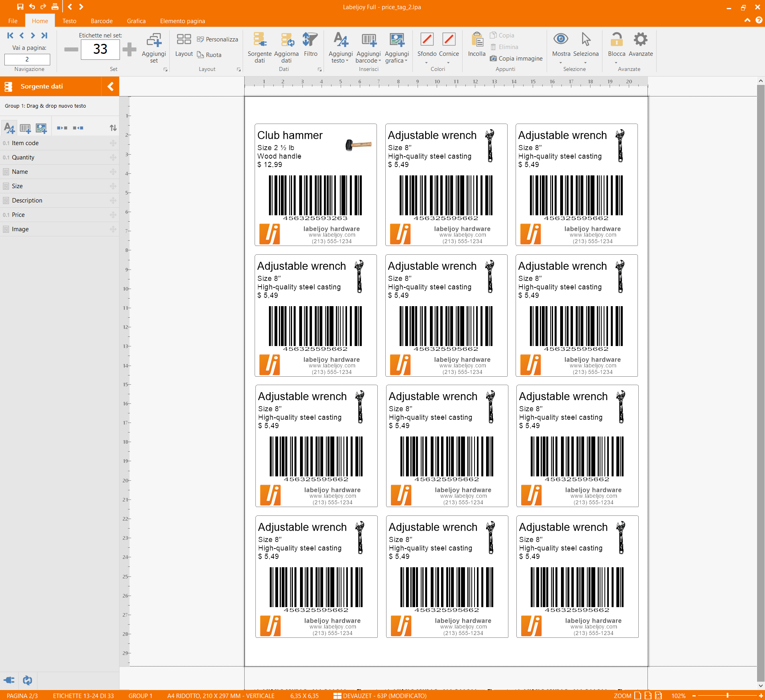
Task: Open the Blocca lock dropdown
Action: [x=616, y=48]
